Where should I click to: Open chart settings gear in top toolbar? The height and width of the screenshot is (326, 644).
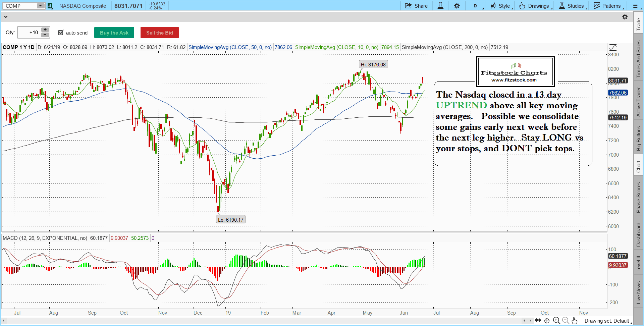pos(457,6)
